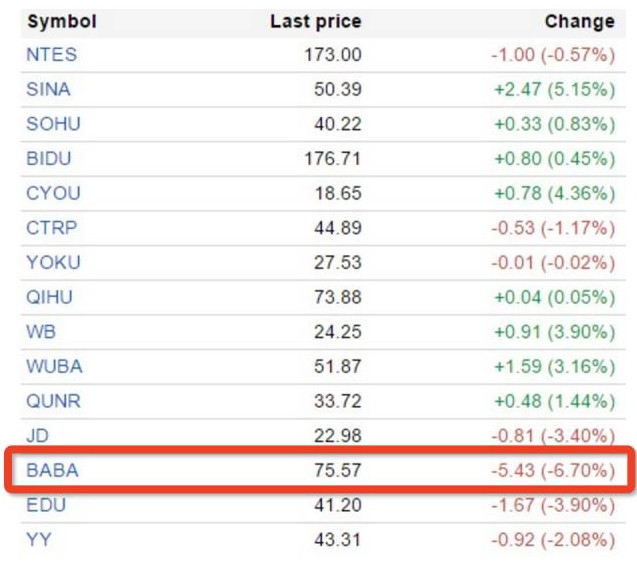Select BIDU last price 176.71
The height and width of the screenshot is (565, 637).
tap(333, 158)
